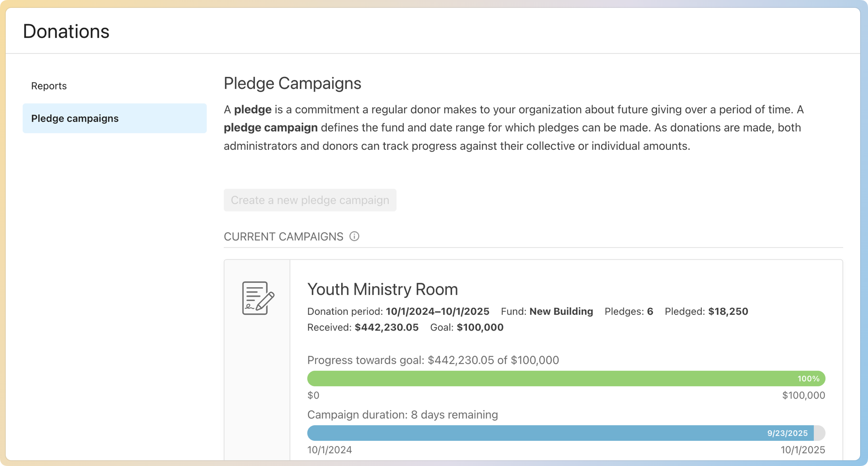Click the info icon beside Current Campaigns
The width and height of the screenshot is (868, 466).
tap(354, 236)
